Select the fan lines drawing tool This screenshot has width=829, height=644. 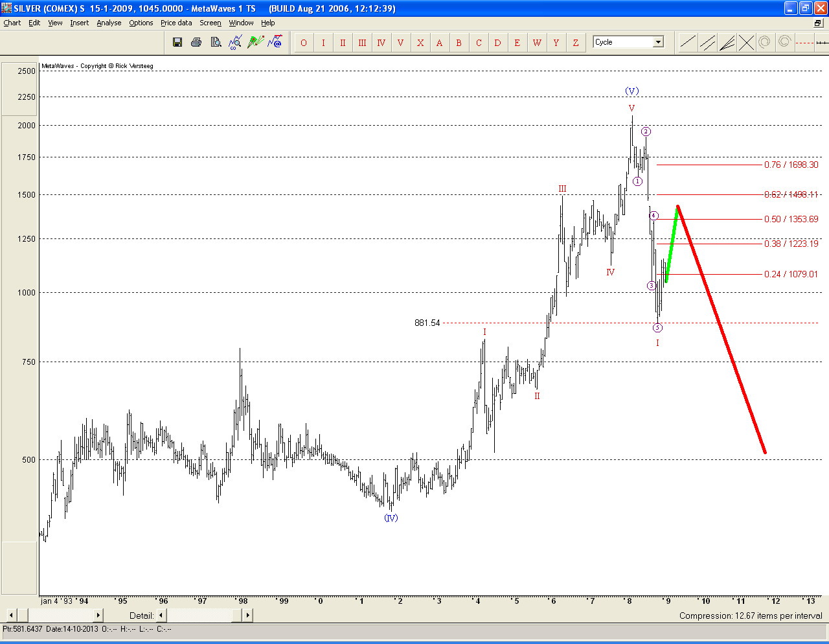727,43
